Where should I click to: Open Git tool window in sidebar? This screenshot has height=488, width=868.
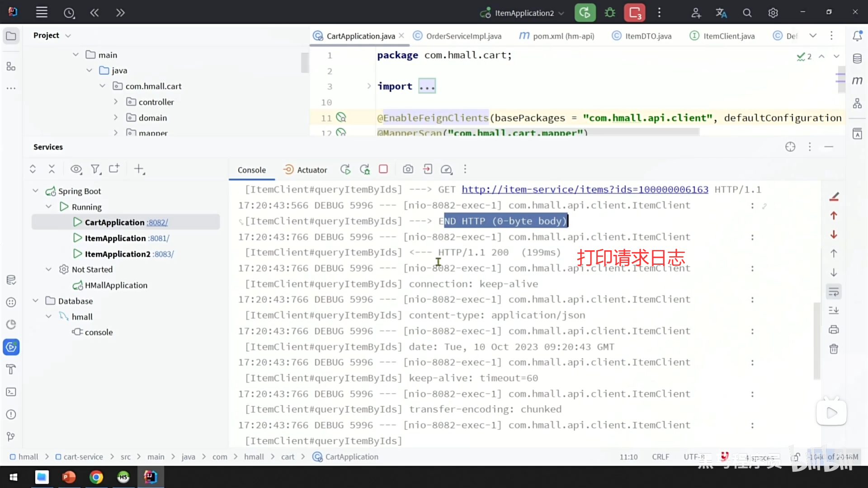tap(11, 436)
